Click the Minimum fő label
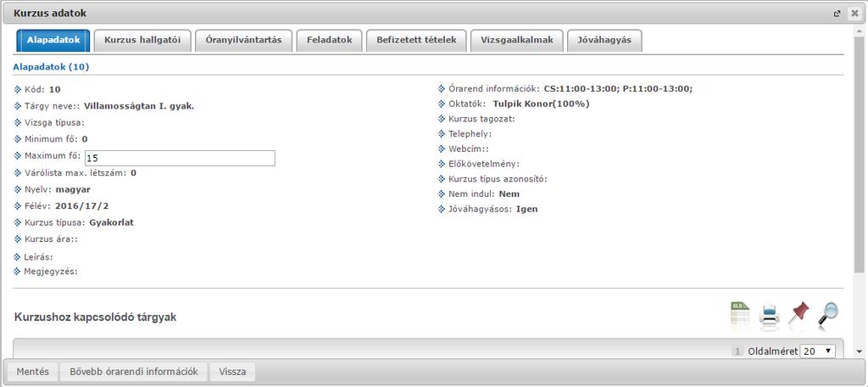Viewport: 868px width, 387px height. tap(52, 139)
